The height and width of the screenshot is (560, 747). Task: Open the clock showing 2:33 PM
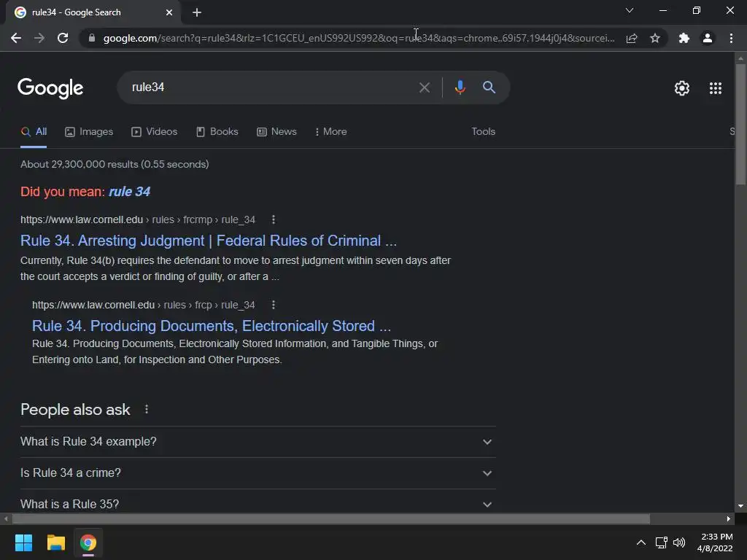point(715,542)
